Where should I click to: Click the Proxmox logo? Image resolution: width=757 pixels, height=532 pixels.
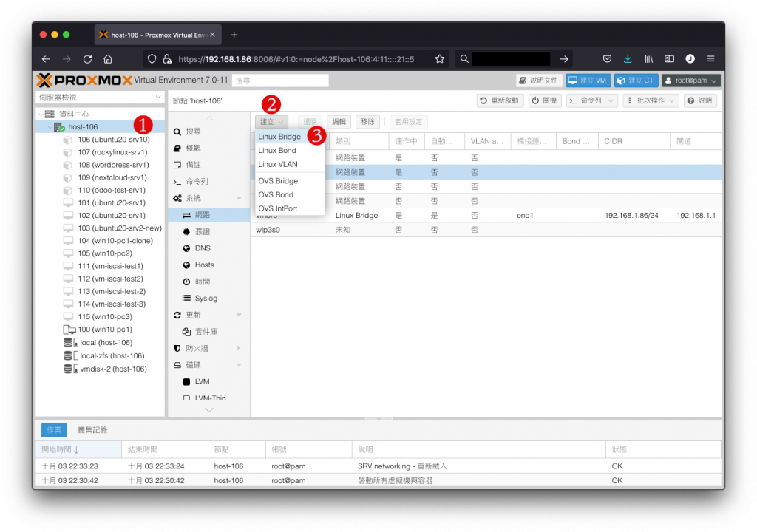pos(84,80)
